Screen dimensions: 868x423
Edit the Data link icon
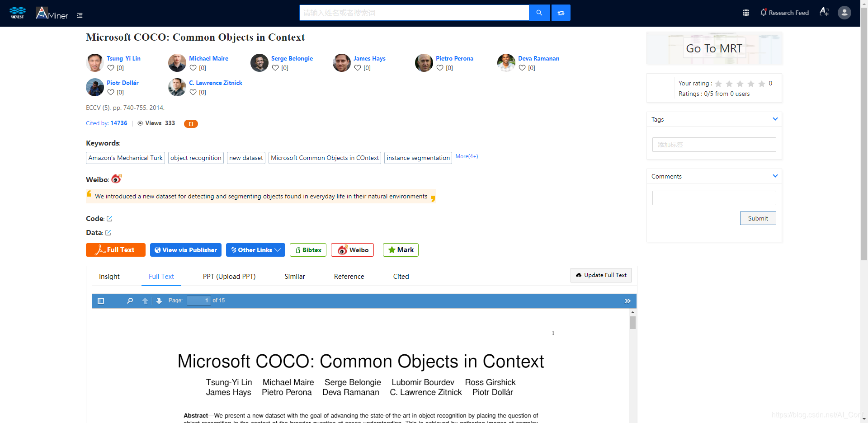[x=108, y=233]
